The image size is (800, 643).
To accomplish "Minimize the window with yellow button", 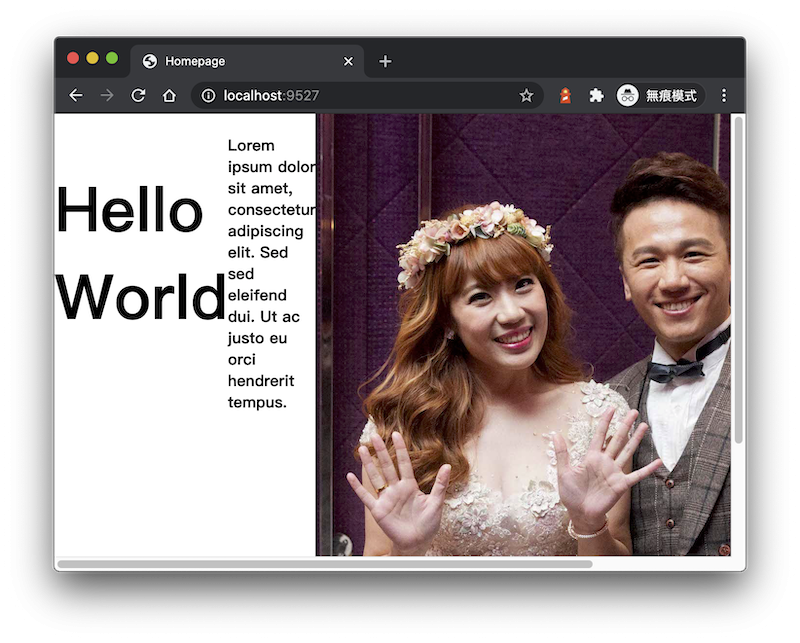I will (x=93, y=58).
